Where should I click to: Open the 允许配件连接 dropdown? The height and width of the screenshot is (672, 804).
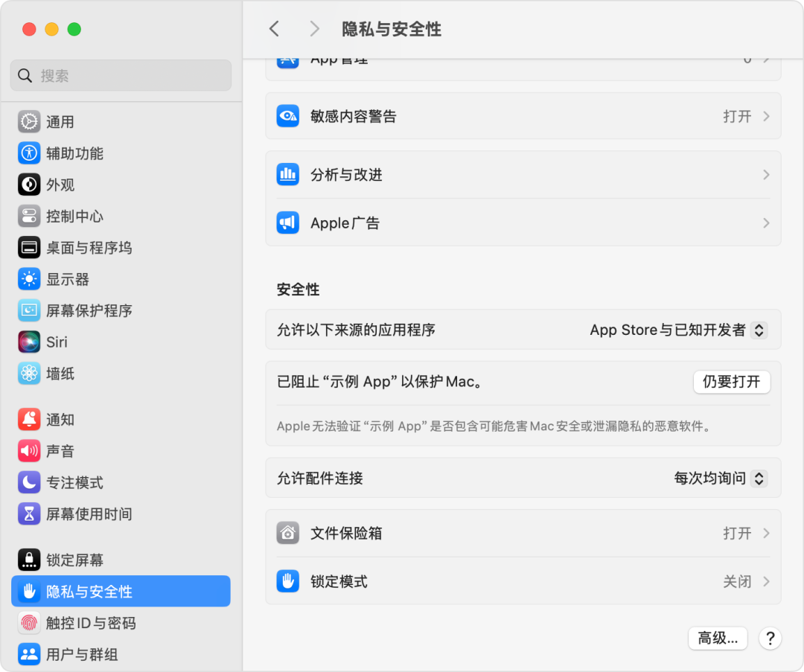pyautogui.click(x=721, y=478)
